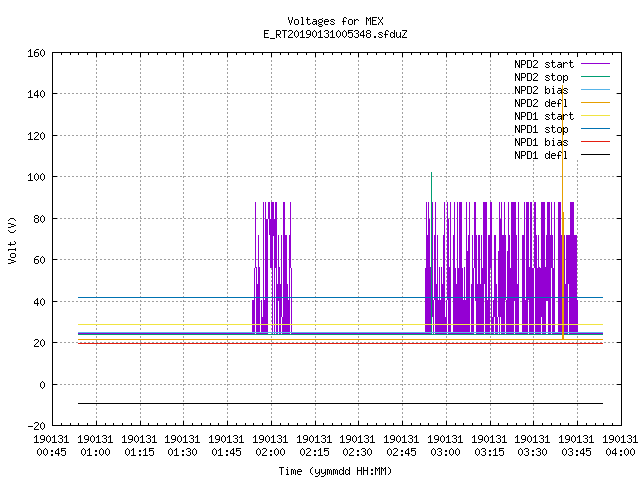Click the dark blue NPD1 stop legend line sample
The height and width of the screenshot is (480, 640).
point(595,129)
